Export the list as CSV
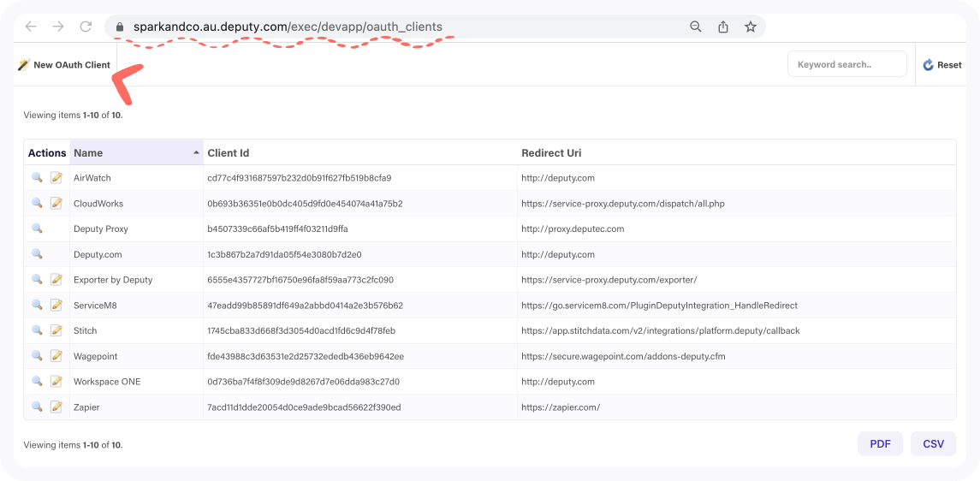980x481 pixels. tap(933, 444)
